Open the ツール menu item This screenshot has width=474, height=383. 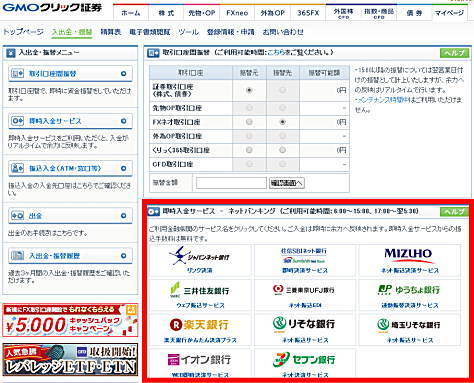(x=188, y=32)
